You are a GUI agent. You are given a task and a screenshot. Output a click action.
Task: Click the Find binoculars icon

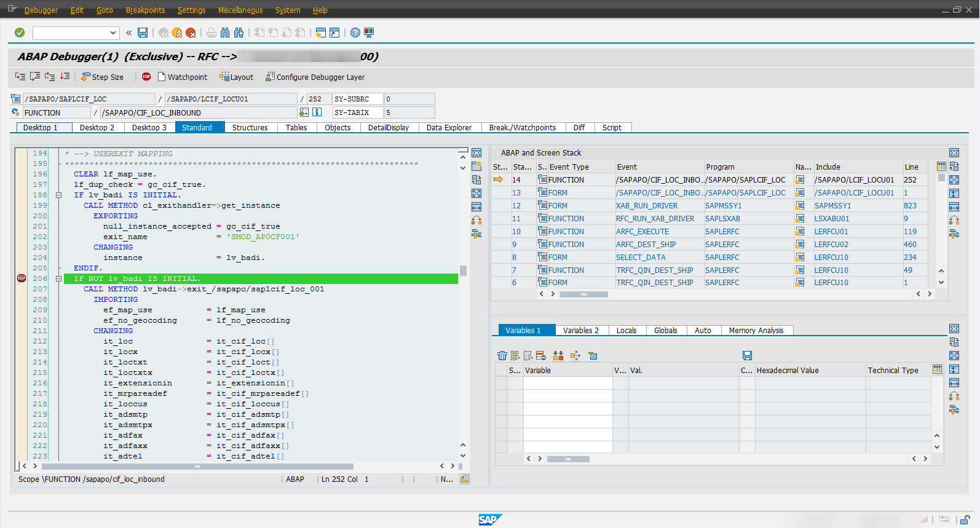[x=225, y=33]
